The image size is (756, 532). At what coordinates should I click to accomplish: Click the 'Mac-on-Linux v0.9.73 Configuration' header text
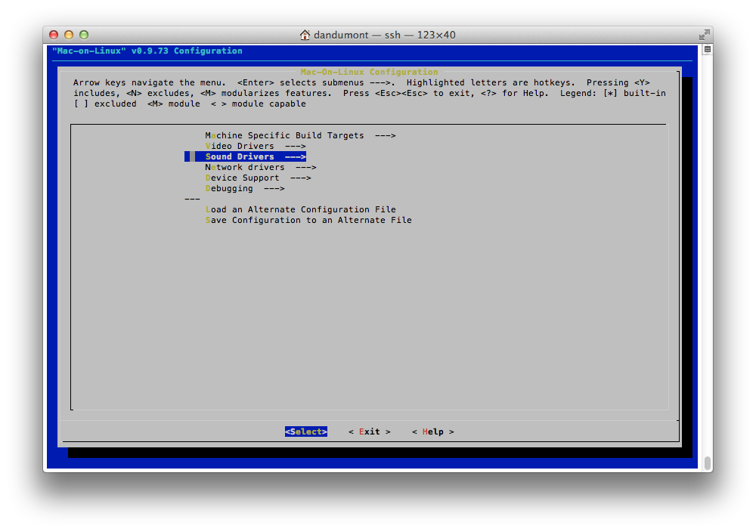(x=147, y=51)
